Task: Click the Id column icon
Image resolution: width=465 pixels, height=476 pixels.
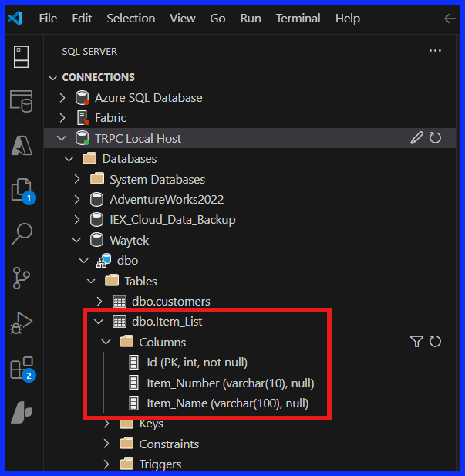Action: pos(134,363)
